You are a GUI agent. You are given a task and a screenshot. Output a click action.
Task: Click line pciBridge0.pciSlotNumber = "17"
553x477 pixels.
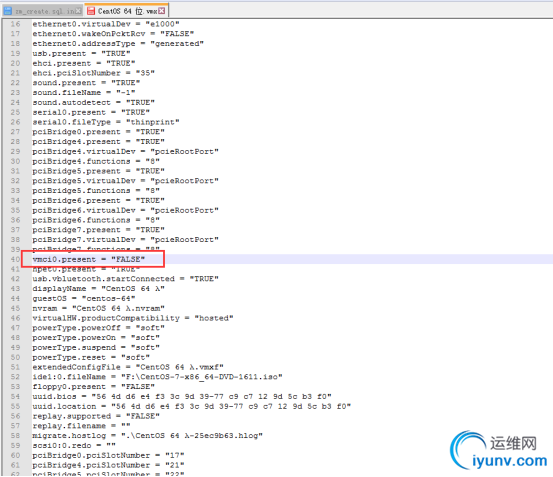tap(108, 455)
